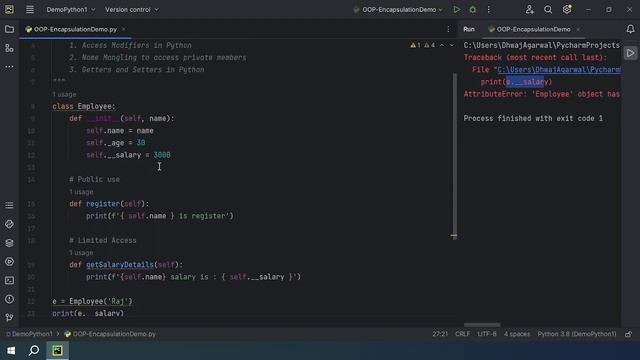The image size is (640, 360).
Task: Close OOP-EncapsulationDemo.py editor tab
Action: (124, 29)
